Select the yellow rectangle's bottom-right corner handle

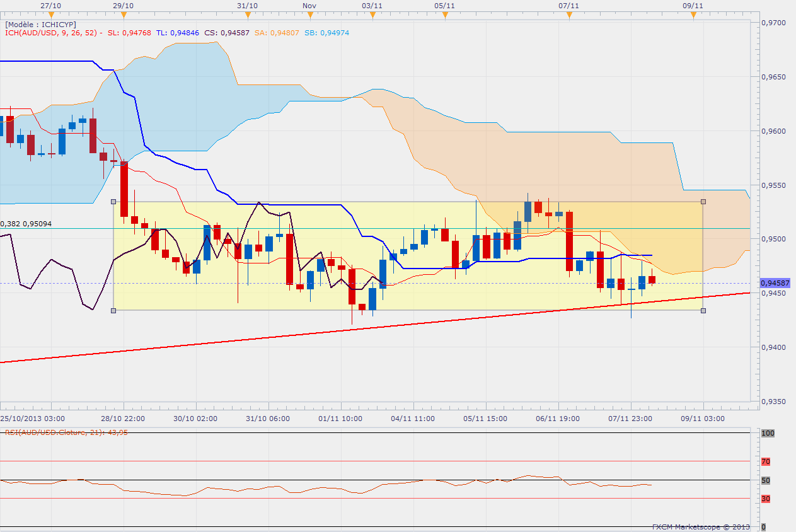(703, 310)
